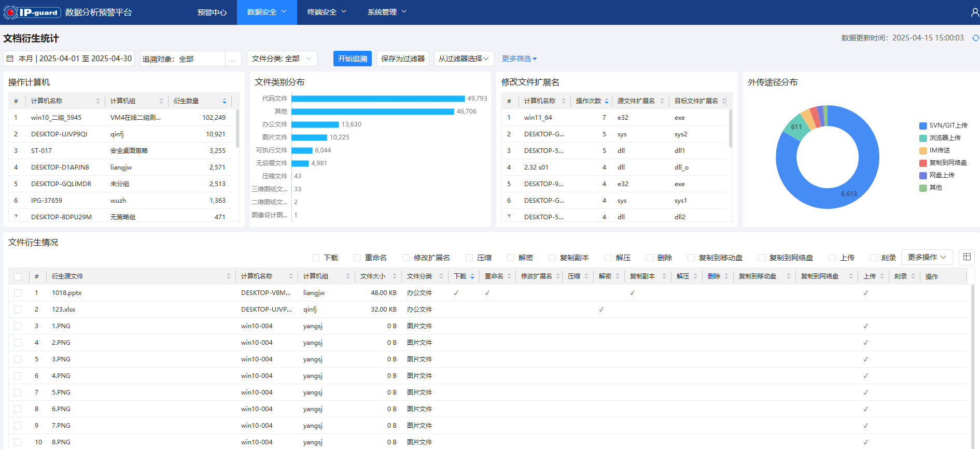Sort by 目标文件扩展名 column
Screen dimensions: 980x449
(x=723, y=101)
